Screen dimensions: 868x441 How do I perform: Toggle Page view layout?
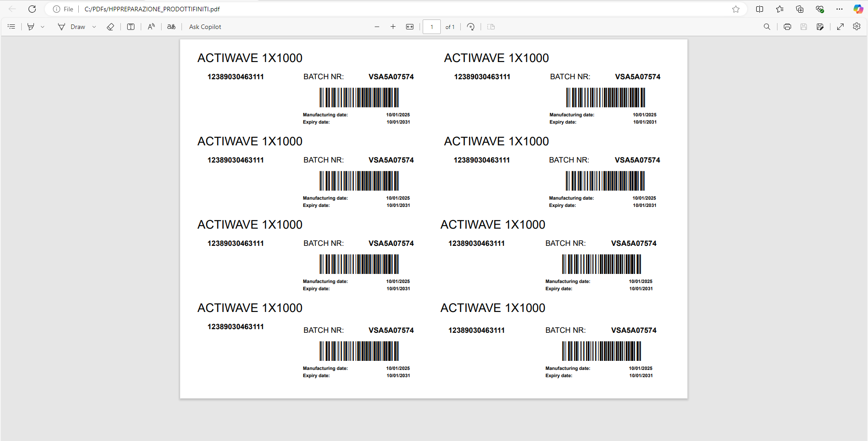pos(491,27)
